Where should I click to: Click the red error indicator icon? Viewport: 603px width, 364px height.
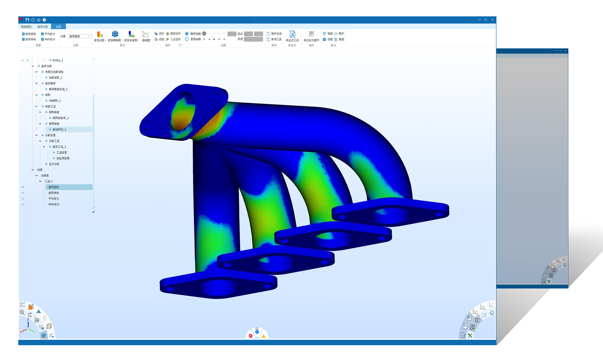[251, 336]
